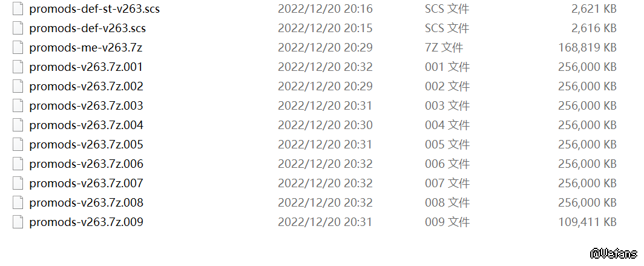Image resolution: width=644 pixels, height=266 pixels.
Task: Click the @Veians watermark text
Action: (614, 253)
